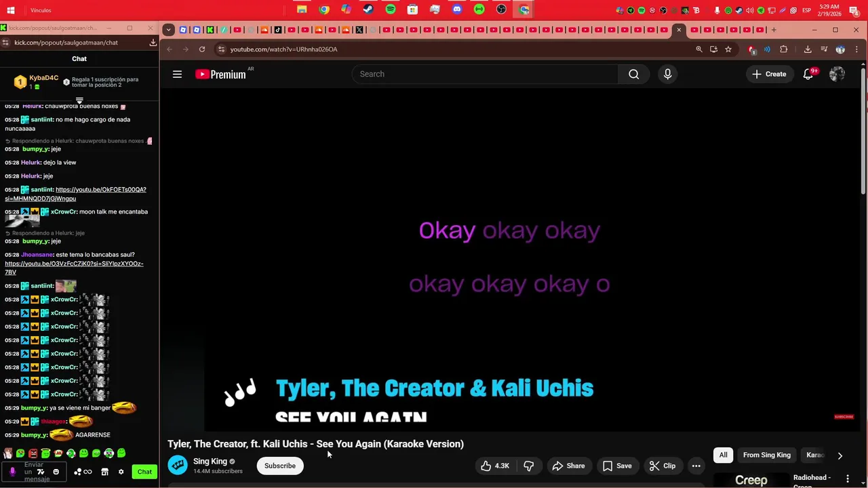
Task: Pick the angry red emote in quick bar
Action: (33, 453)
